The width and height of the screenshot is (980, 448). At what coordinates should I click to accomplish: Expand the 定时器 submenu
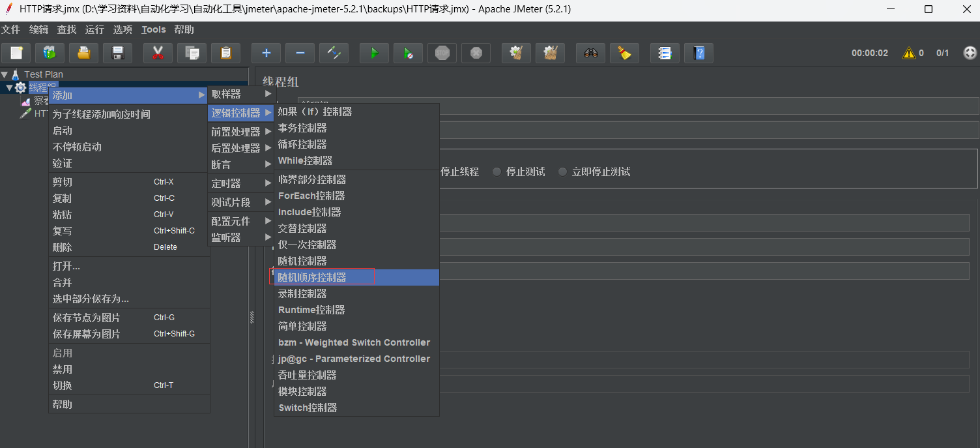[x=241, y=183]
